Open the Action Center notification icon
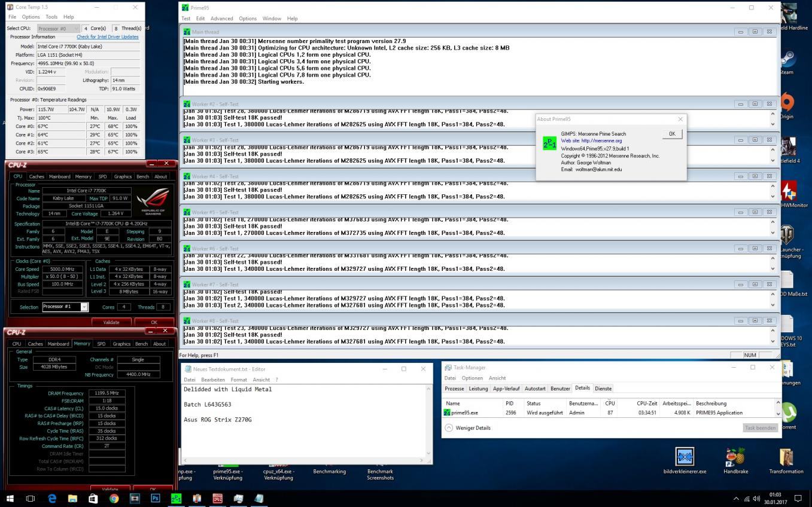The image size is (812, 507). click(798, 499)
